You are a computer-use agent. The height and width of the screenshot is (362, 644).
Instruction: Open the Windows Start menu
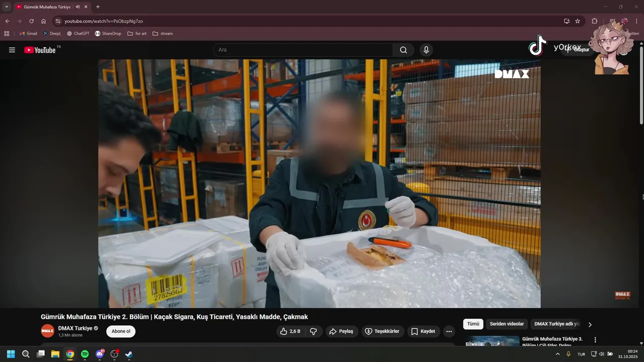pyautogui.click(x=11, y=354)
